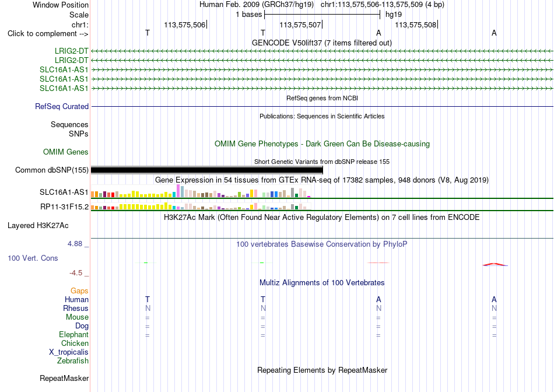
Task: Click the chr1: ruler label
Action: click(x=80, y=24)
